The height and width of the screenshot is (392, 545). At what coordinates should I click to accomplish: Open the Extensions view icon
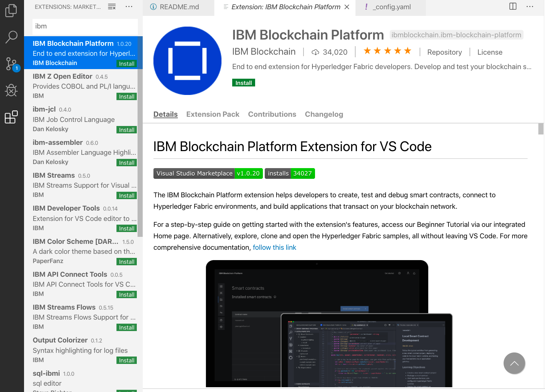pyautogui.click(x=11, y=117)
